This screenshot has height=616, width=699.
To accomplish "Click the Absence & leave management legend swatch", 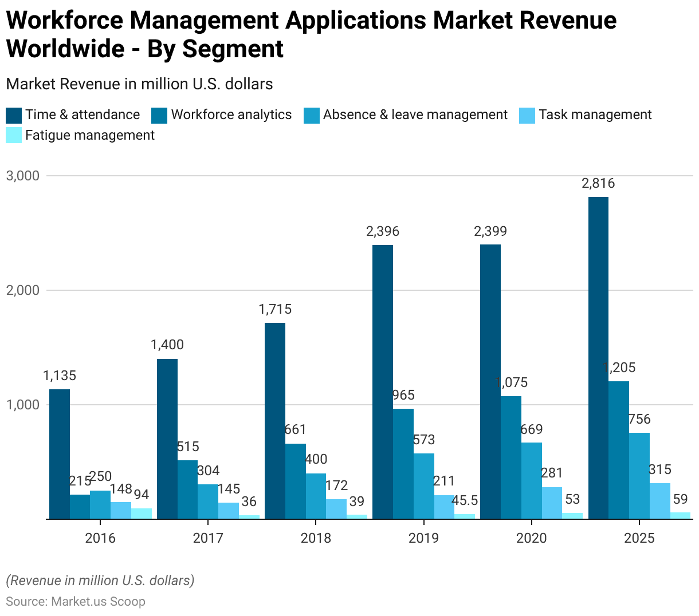I will click(312, 115).
